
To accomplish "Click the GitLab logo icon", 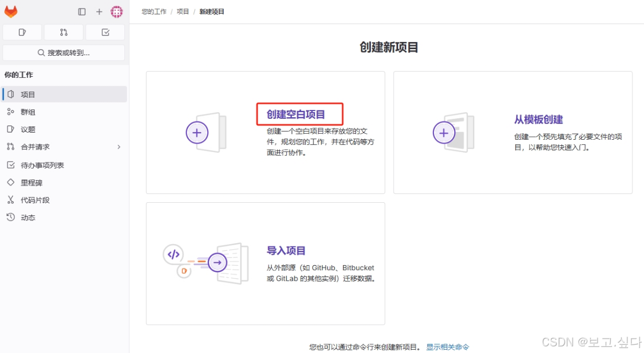I will click(11, 11).
